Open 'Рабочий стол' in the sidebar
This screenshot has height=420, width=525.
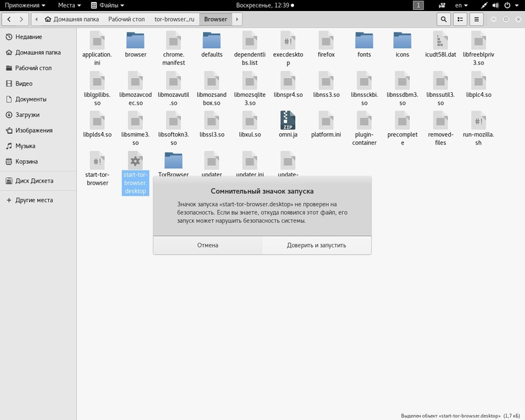38,68
